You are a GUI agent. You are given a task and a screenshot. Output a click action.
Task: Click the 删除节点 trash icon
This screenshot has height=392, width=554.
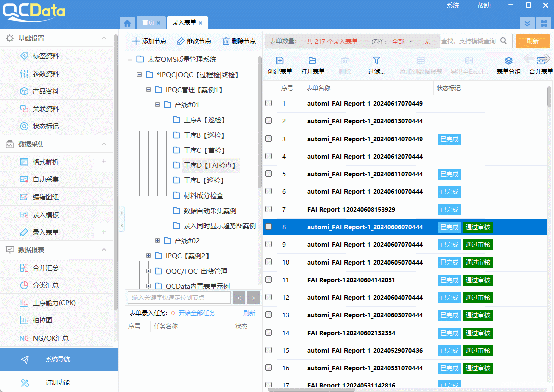[226, 41]
